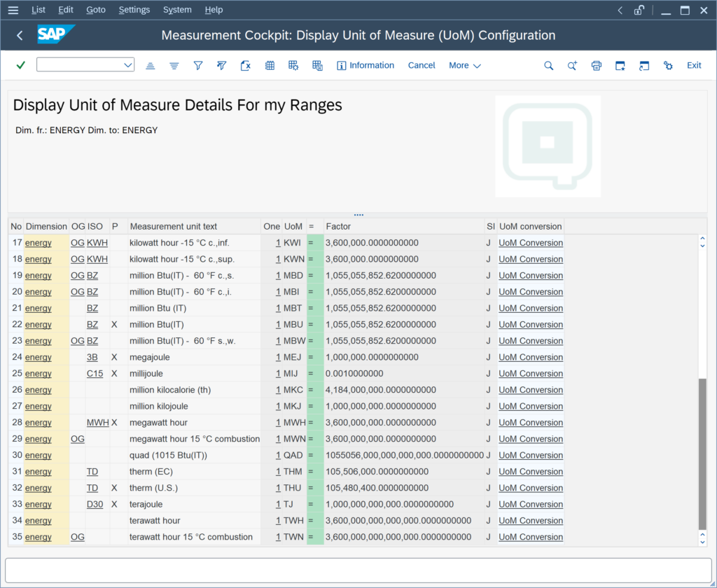Click the MWH ISO link in row 28
The width and height of the screenshot is (717, 588).
97,423
